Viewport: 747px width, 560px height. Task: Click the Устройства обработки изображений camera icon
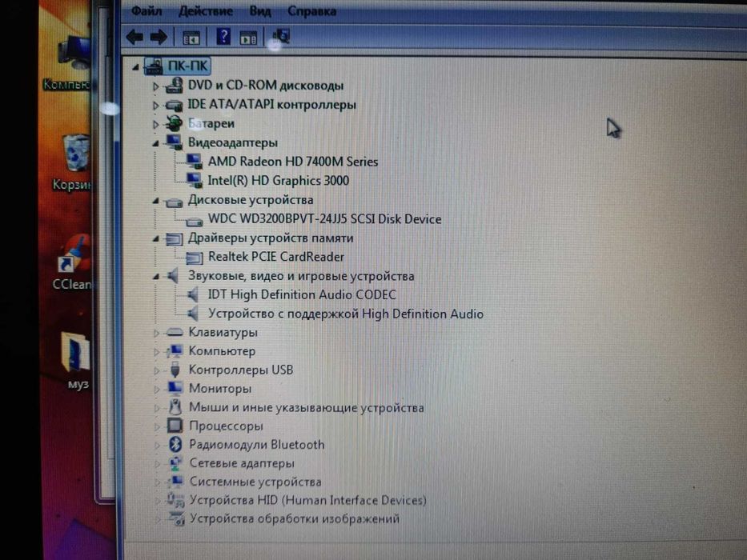[x=176, y=518]
